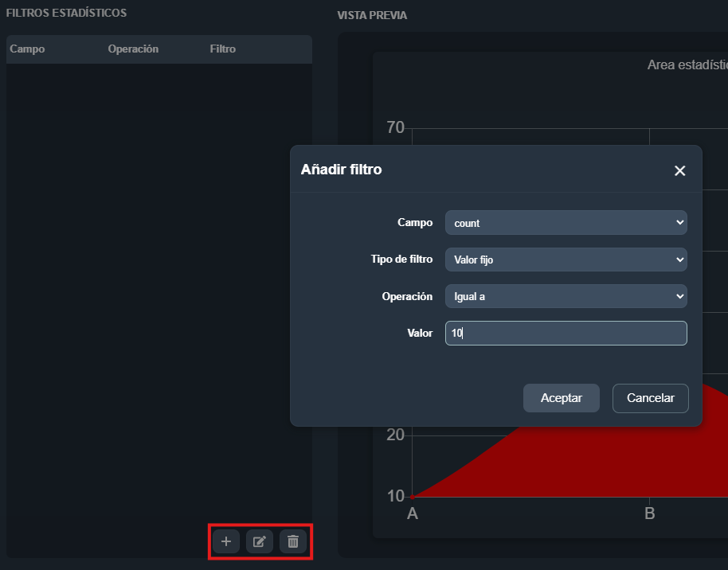
Task: Open the Operación dropdown set to Igual a
Action: click(x=566, y=296)
